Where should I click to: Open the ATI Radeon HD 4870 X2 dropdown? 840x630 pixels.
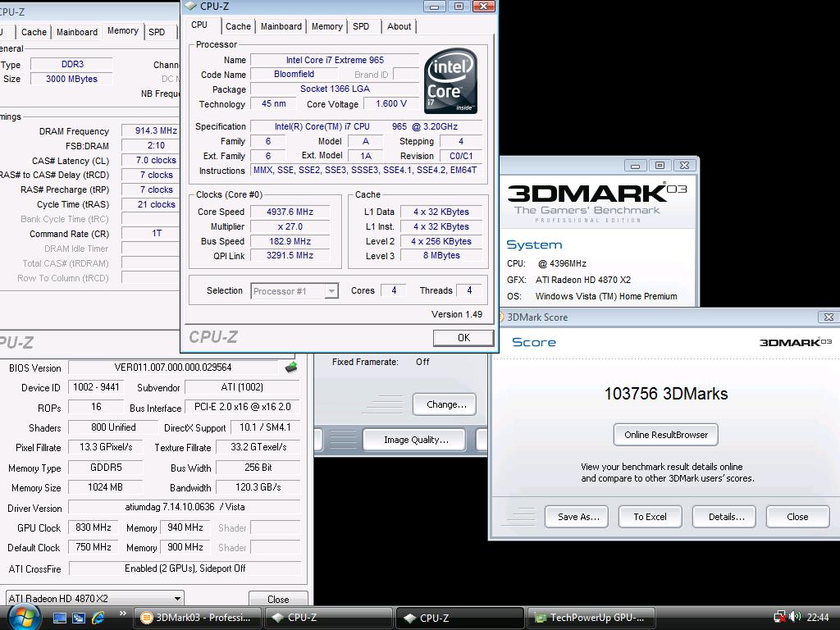pyautogui.click(x=95, y=598)
